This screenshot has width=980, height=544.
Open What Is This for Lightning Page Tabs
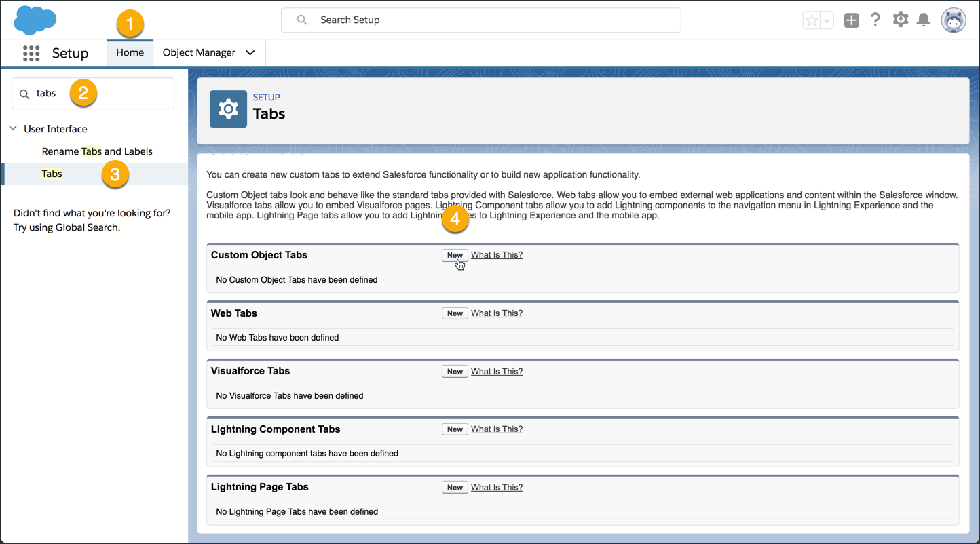[497, 488]
